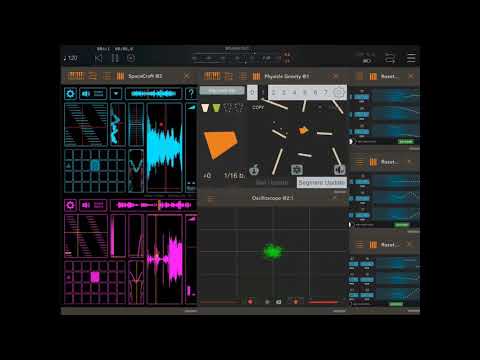Select preset slot 2 in Physicle Gravity
480x360 pixels.
tap(273, 92)
